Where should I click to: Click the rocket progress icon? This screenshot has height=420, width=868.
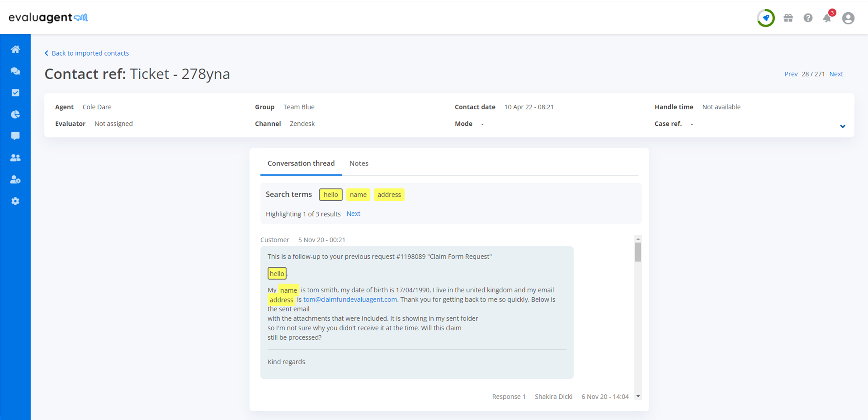click(x=766, y=18)
